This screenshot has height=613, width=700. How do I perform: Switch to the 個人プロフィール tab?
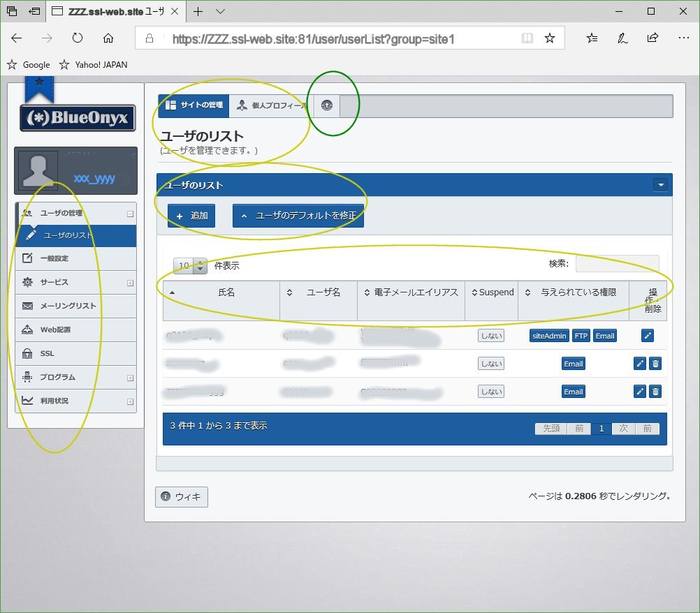tap(272, 105)
